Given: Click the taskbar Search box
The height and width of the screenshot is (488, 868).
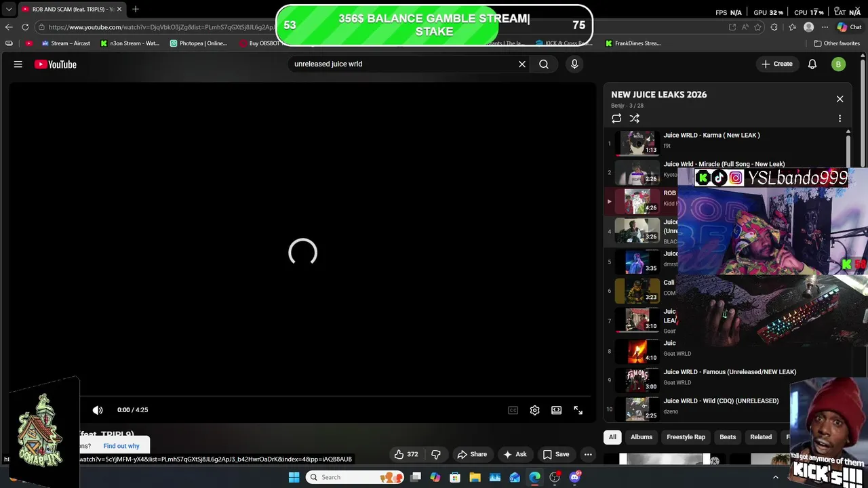Looking at the screenshot, I should pyautogui.click(x=355, y=477).
